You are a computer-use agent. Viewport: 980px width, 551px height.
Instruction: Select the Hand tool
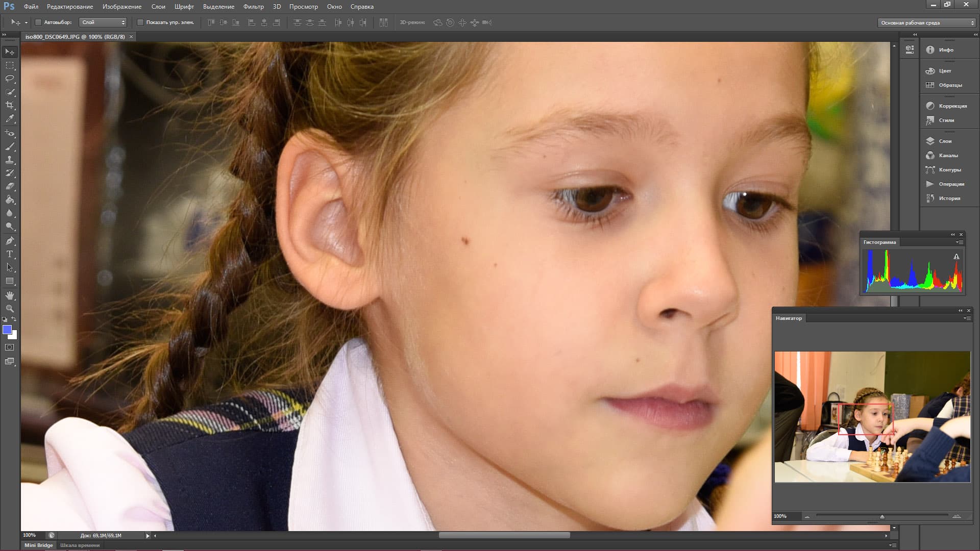pyautogui.click(x=10, y=295)
